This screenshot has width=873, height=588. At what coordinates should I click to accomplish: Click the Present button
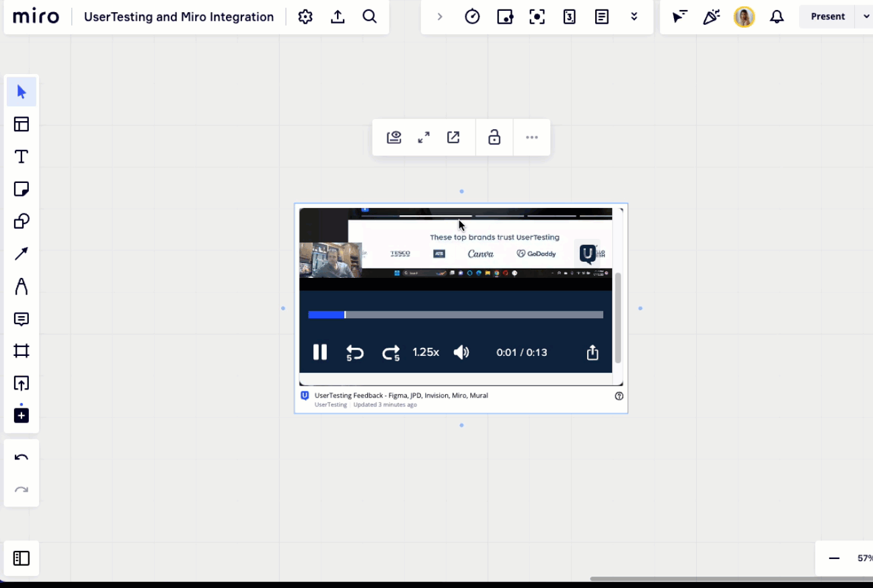pos(827,17)
